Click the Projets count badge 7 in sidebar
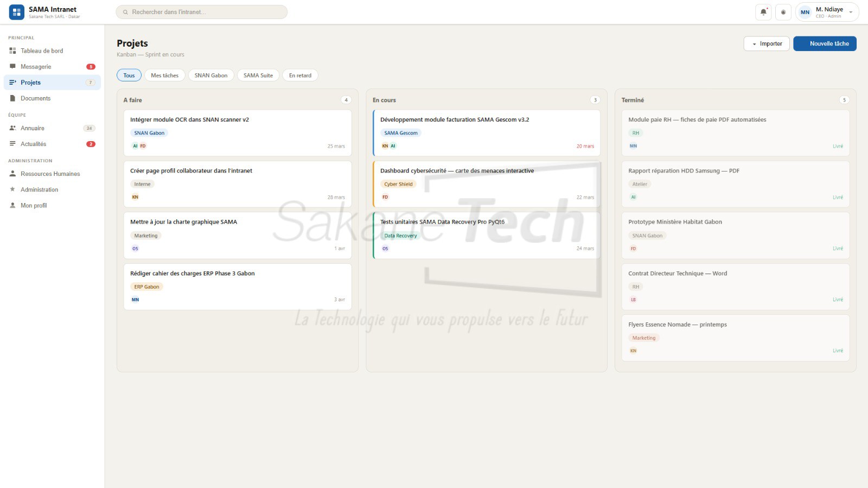This screenshot has width=868, height=488. point(91,83)
